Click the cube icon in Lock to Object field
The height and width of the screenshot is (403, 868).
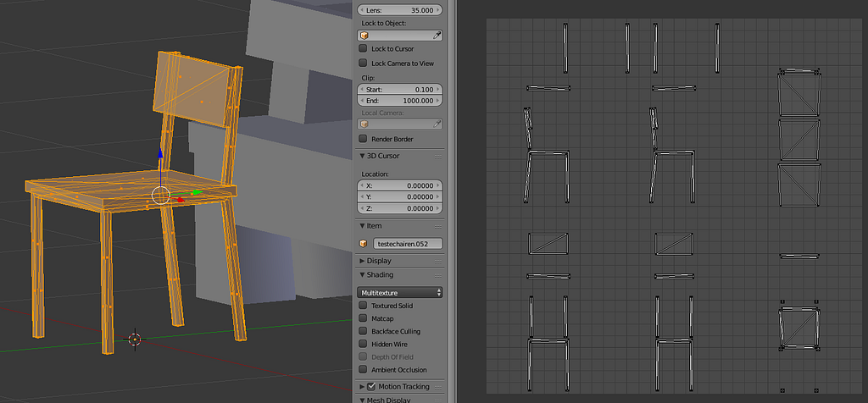[364, 36]
